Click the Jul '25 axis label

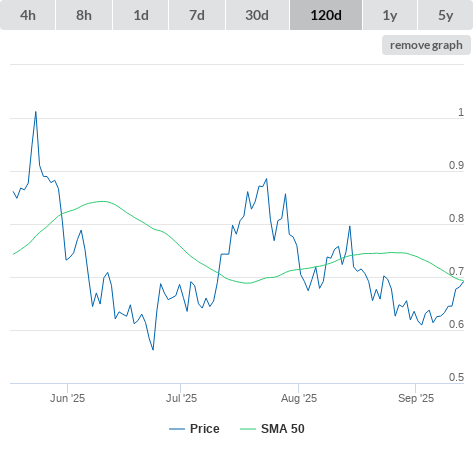click(181, 398)
